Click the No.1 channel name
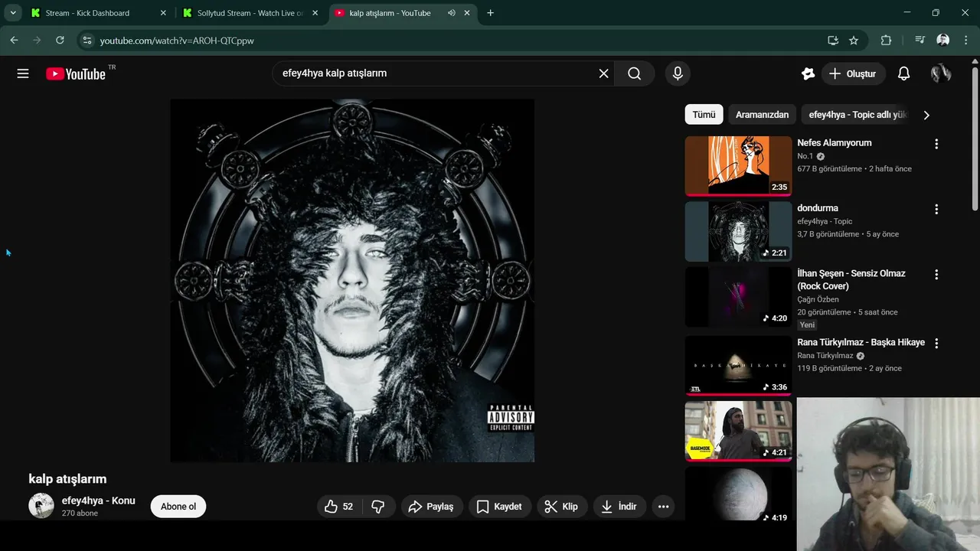Image resolution: width=980 pixels, height=551 pixels. [x=805, y=156]
